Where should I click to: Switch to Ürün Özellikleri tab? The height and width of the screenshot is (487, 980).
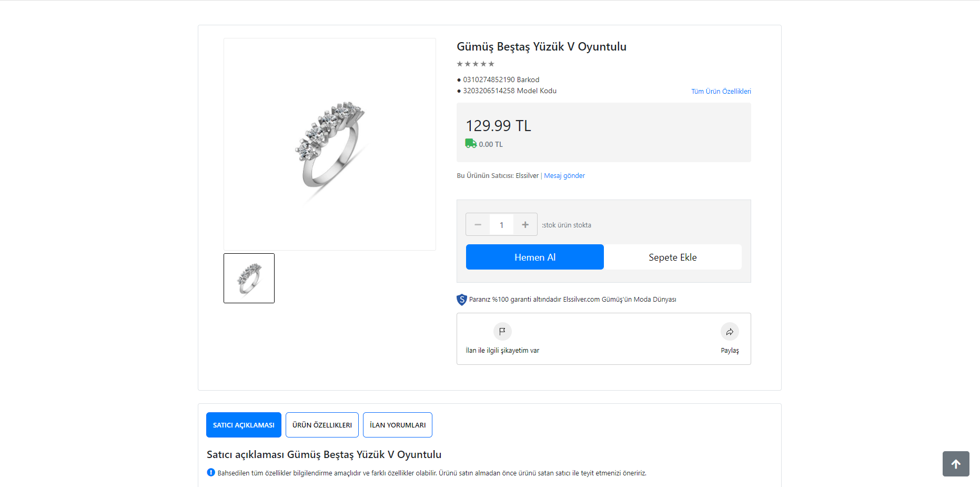322,425
